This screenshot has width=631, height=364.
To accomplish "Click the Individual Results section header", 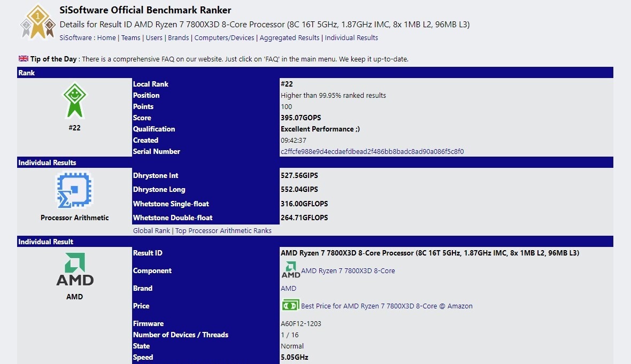I will [315, 162].
